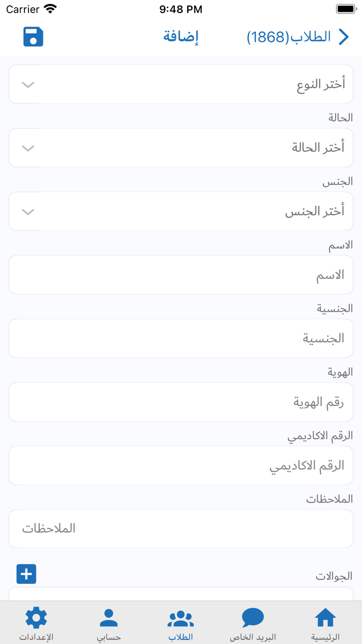This screenshot has height=644, width=362.
Task: Tap the الرقم الاكاديمي input box
Action: click(181, 465)
